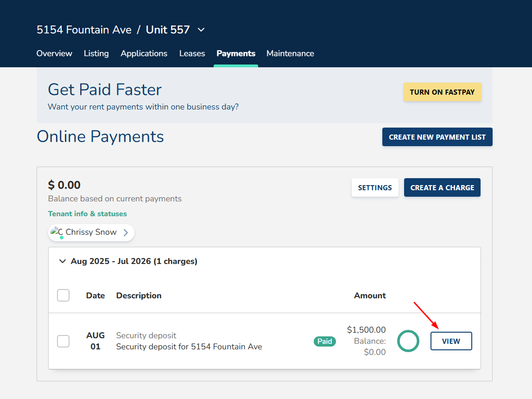This screenshot has height=399, width=532.
Task: Click the Get Paid Faster heading
Action: (105, 90)
